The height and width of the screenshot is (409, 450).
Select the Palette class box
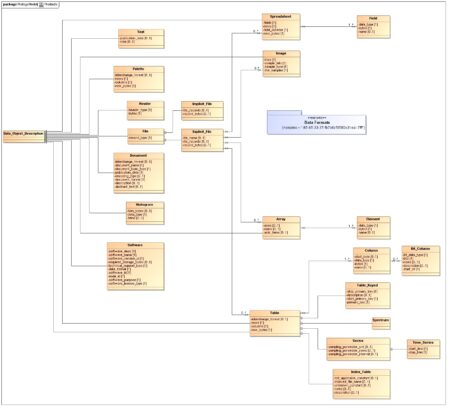pyautogui.click(x=139, y=79)
